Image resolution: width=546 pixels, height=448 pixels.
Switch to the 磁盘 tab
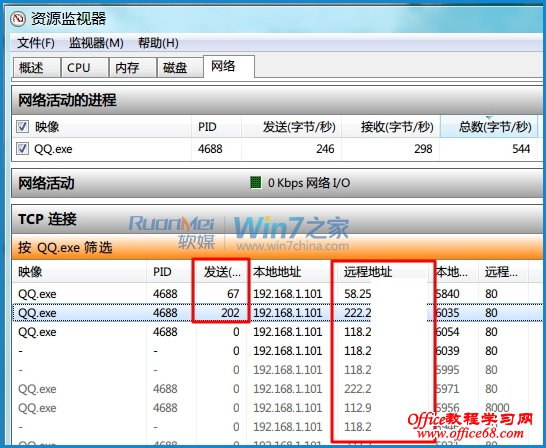click(x=180, y=68)
